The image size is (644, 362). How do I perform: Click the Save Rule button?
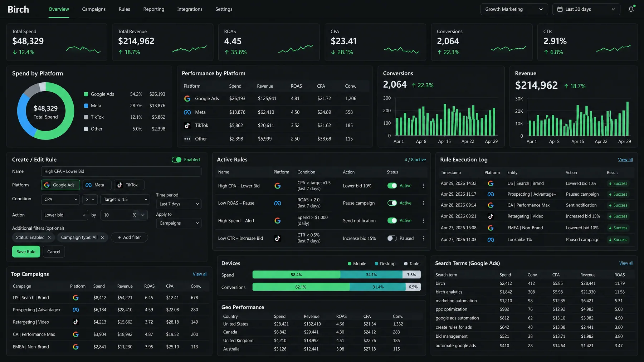click(x=26, y=252)
